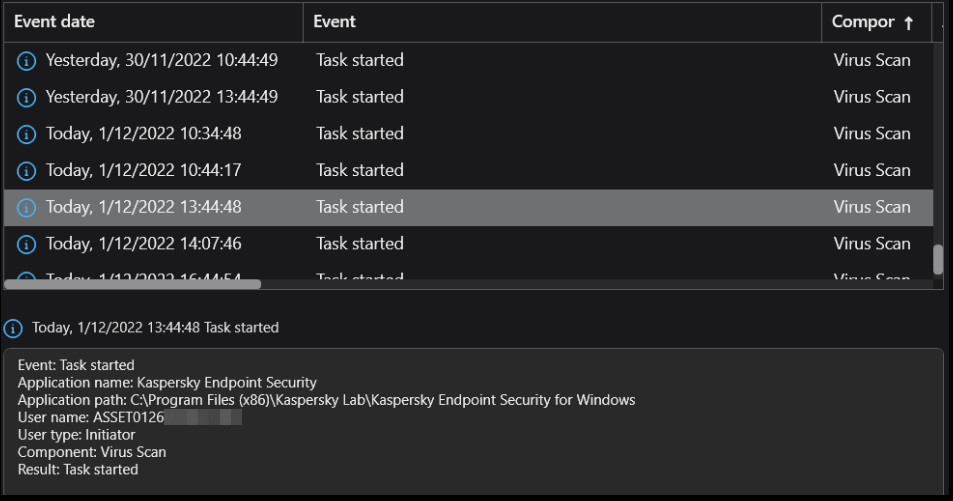Image resolution: width=953 pixels, height=501 pixels.
Task: Sort by Event column header
Action: (562, 22)
